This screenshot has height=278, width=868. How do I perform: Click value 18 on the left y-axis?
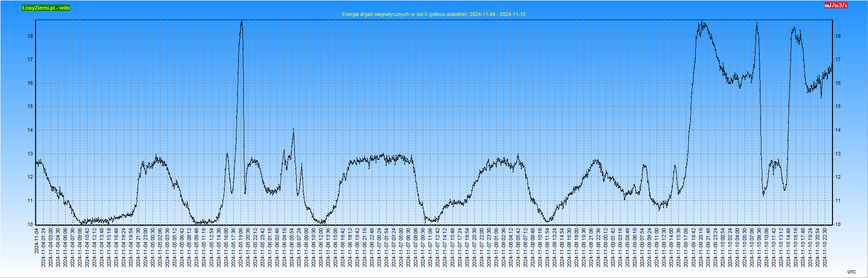tap(30, 36)
